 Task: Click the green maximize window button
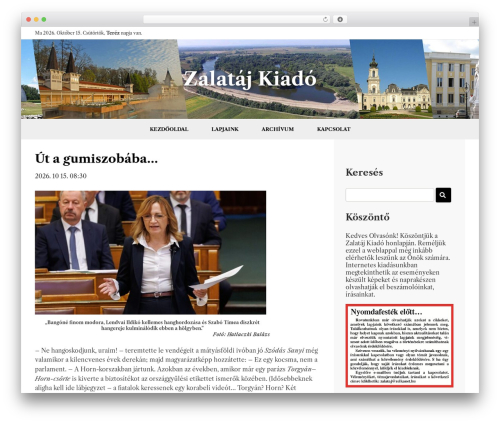point(44,20)
